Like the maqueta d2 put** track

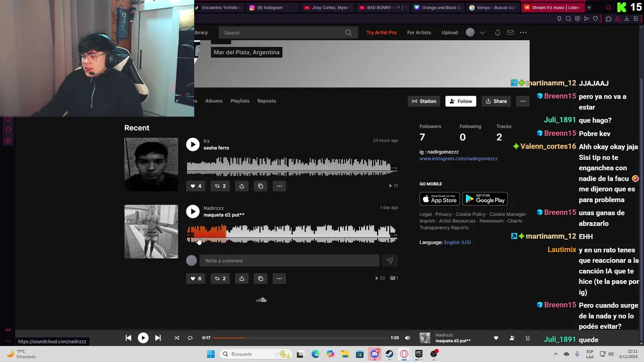pos(195,279)
